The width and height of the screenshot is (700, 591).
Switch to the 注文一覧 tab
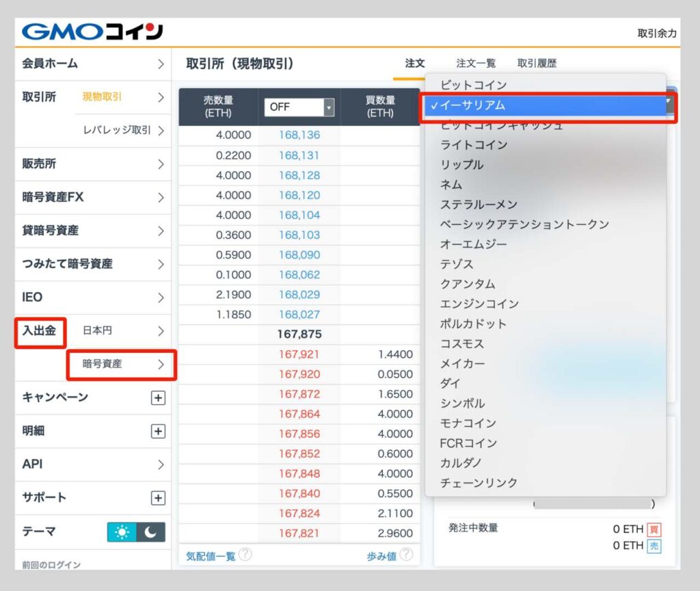tap(476, 63)
